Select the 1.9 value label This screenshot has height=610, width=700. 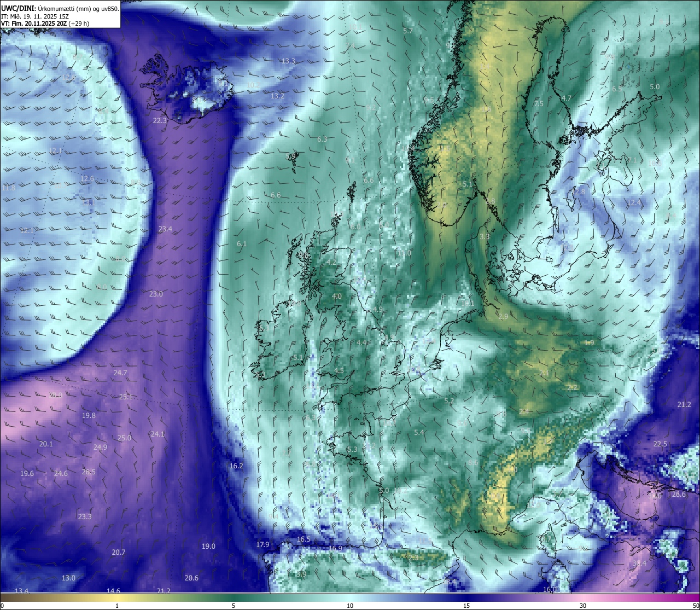[x=589, y=343]
